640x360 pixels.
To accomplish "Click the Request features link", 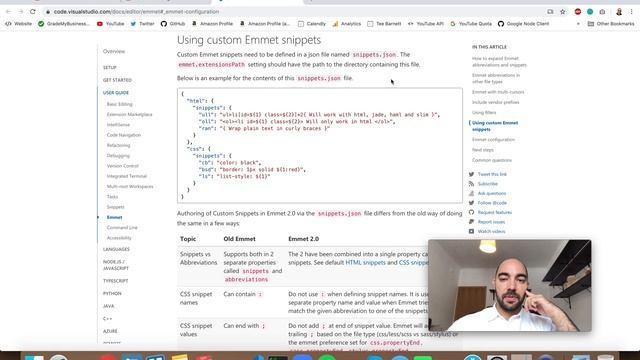I will click(x=495, y=212).
